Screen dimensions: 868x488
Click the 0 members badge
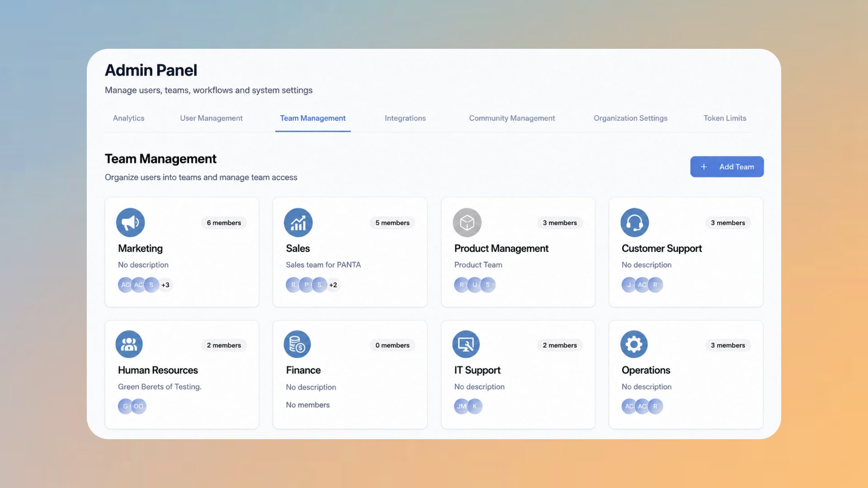(392, 345)
